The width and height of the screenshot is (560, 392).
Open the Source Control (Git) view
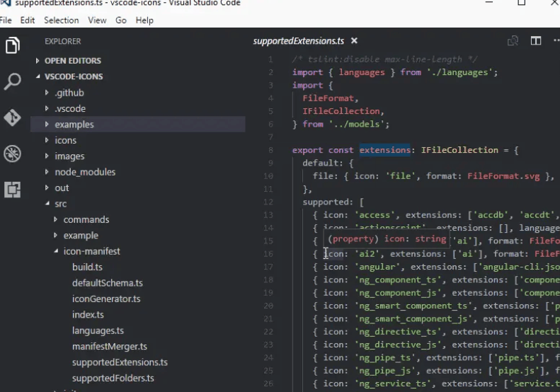13,118
